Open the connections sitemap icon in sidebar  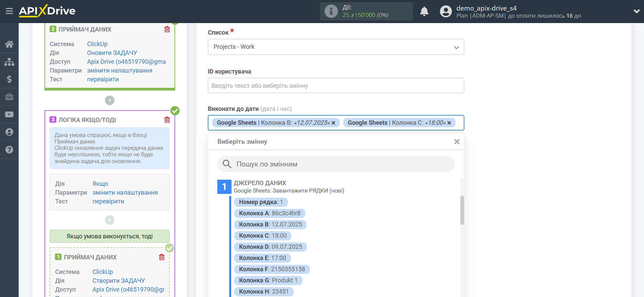coord(9,62)
